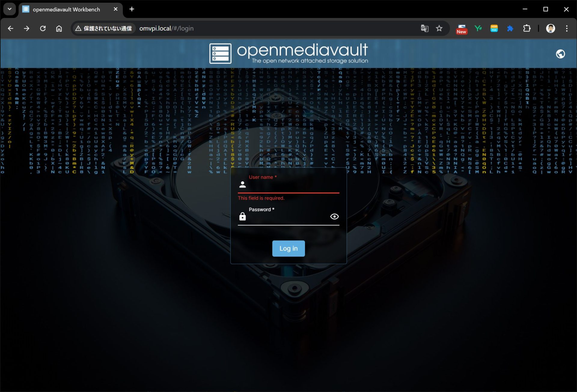Screen dimensions: 577x392
Task: Click the 'This field is required.' message
Action: coord(261,198)
